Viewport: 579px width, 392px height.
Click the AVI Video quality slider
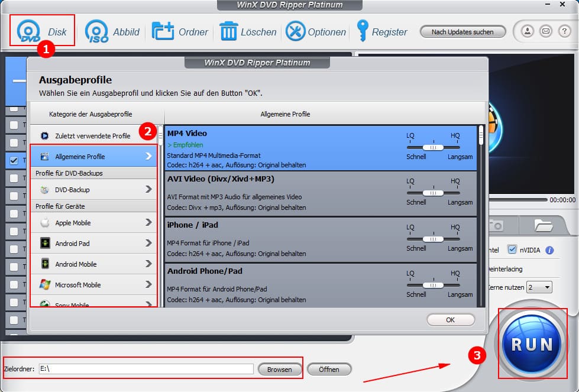pyautogui.click(x=433, y=193)
